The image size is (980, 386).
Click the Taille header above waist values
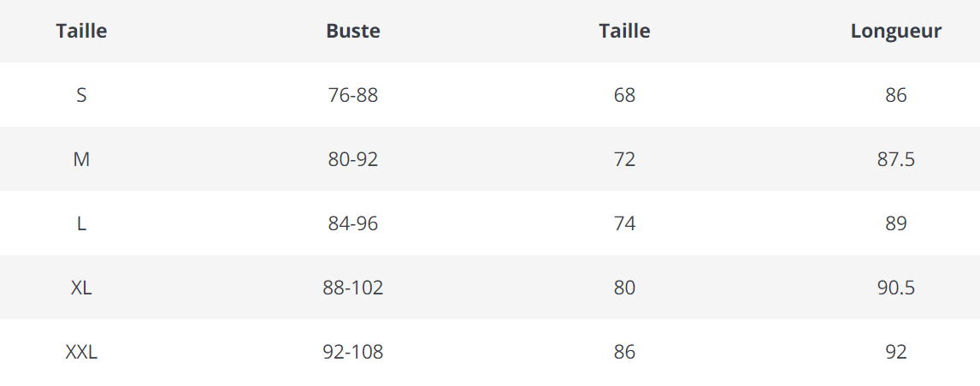(x=624, y=32)
